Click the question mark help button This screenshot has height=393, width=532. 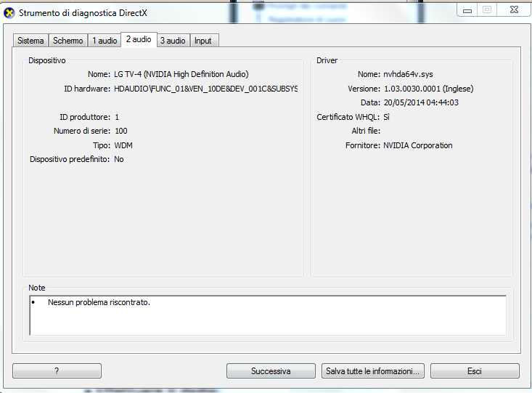pyautogui.click(x=57, y=371)
